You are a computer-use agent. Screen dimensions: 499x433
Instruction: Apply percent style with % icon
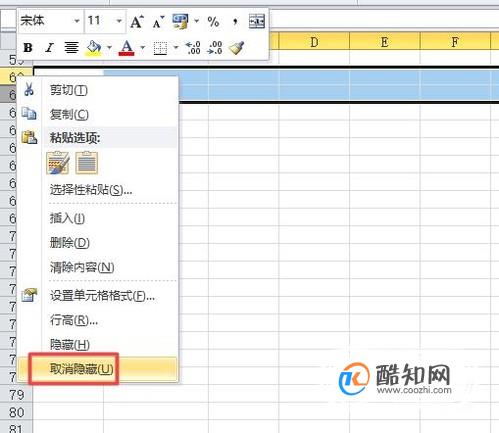213,22
